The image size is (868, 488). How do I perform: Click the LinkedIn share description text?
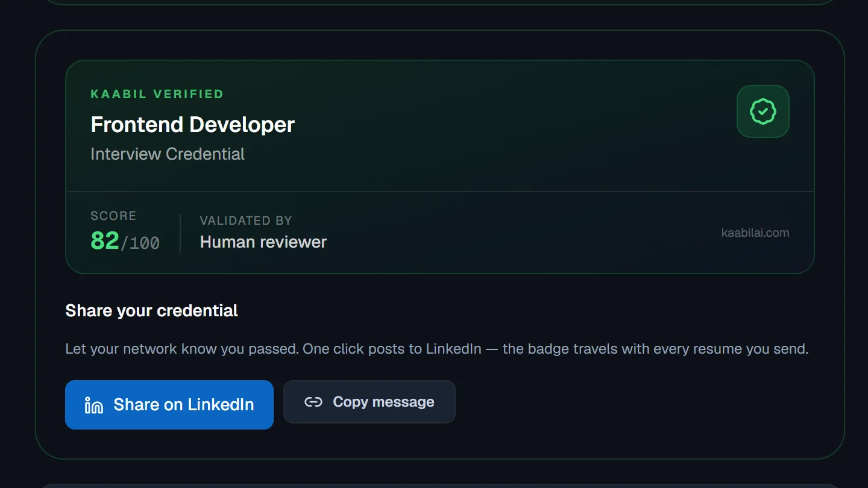(x=437, y=349)
